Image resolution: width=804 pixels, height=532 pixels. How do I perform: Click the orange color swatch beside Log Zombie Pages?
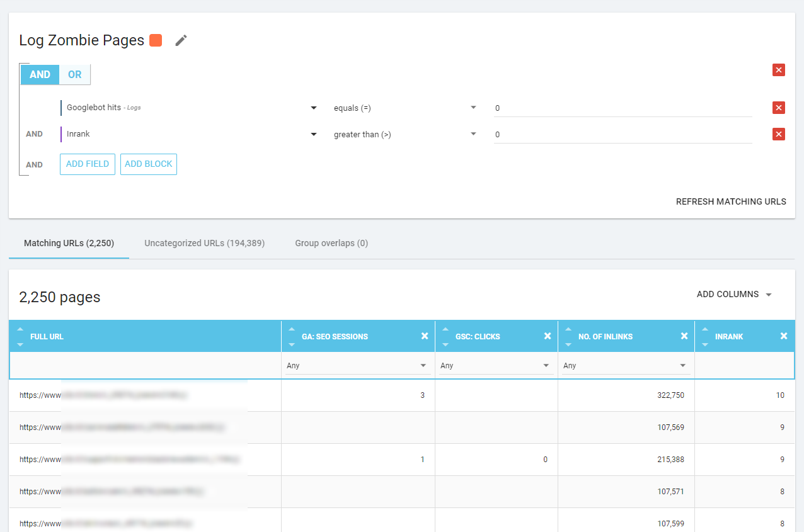tap(155, 40)
